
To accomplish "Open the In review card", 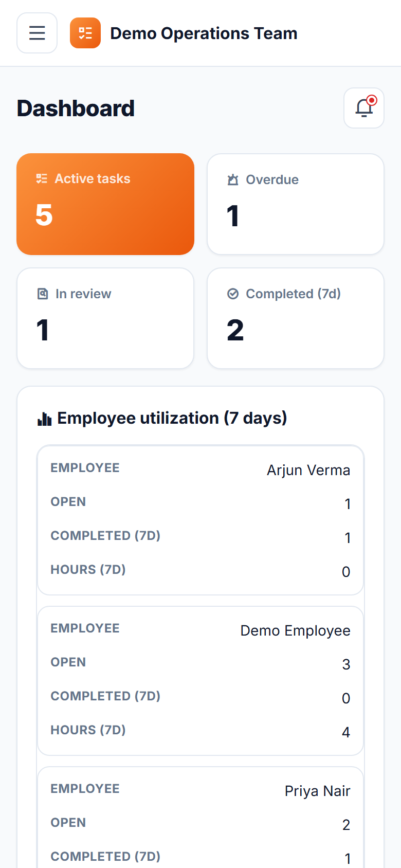I will click(x=105, y=318).
